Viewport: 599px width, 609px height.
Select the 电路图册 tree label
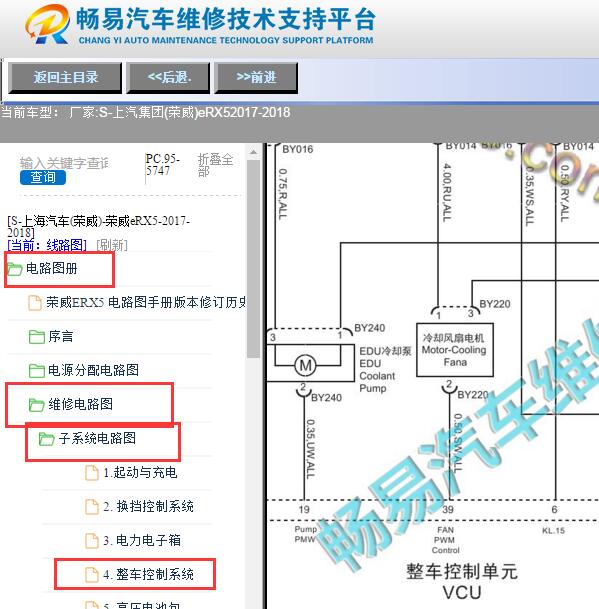pos(52,268)
